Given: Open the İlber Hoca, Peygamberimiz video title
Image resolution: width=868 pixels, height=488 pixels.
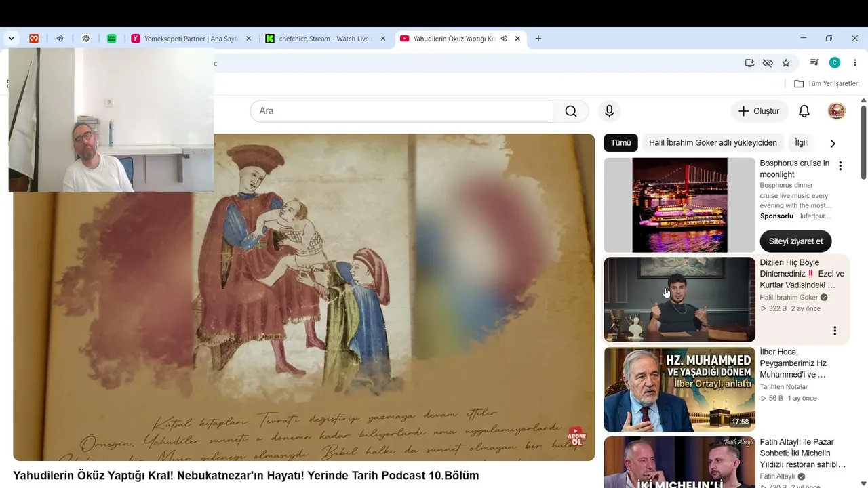Looking at the screenshot, I should 793,363.
